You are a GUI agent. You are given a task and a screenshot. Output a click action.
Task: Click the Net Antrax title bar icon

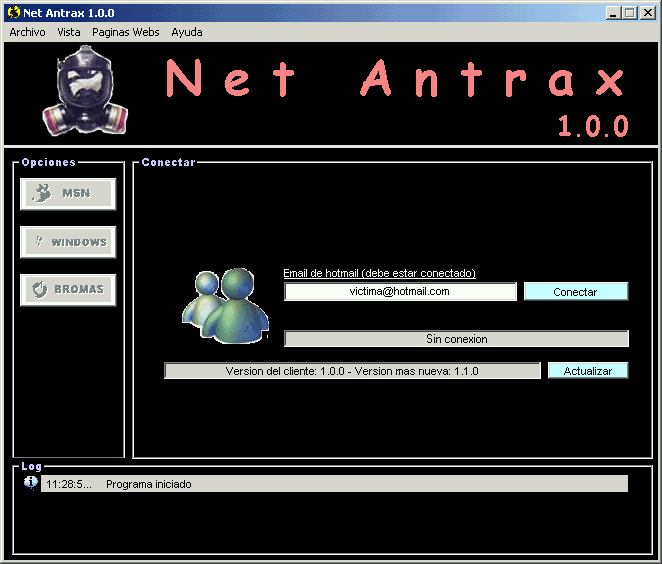13,13
